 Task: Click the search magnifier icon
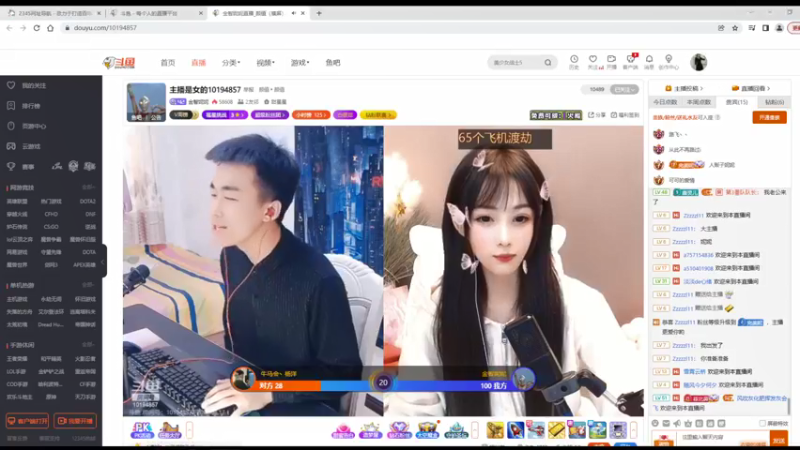click(x=548, y=63)
